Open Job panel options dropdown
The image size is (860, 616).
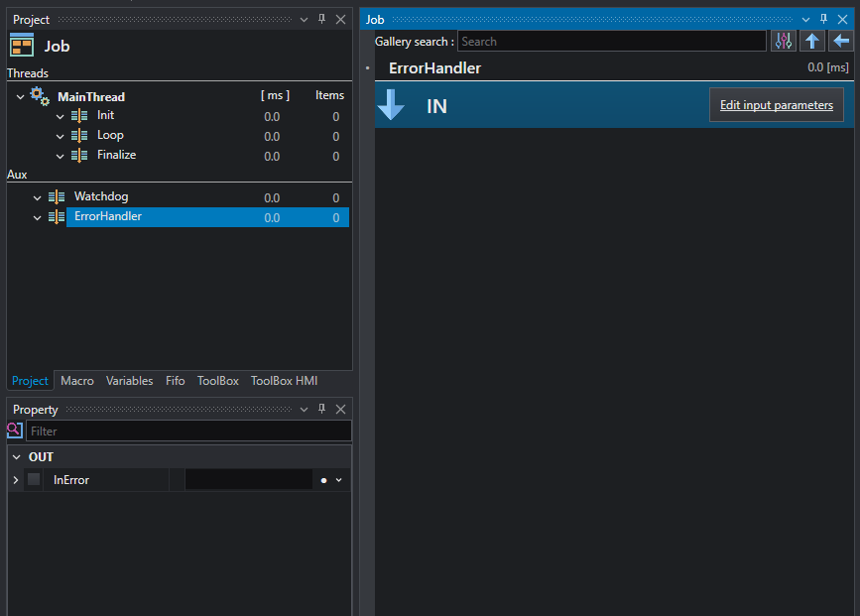pos(805,20)
